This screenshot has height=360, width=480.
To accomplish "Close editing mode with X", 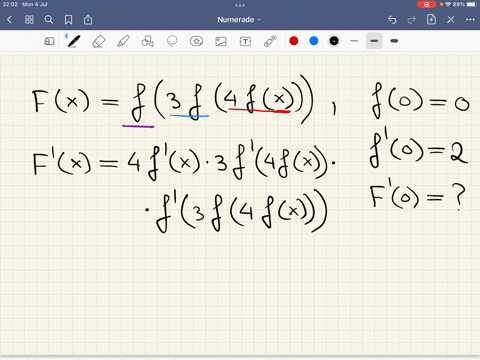I will pyautogui.click(x=451, y=20).
